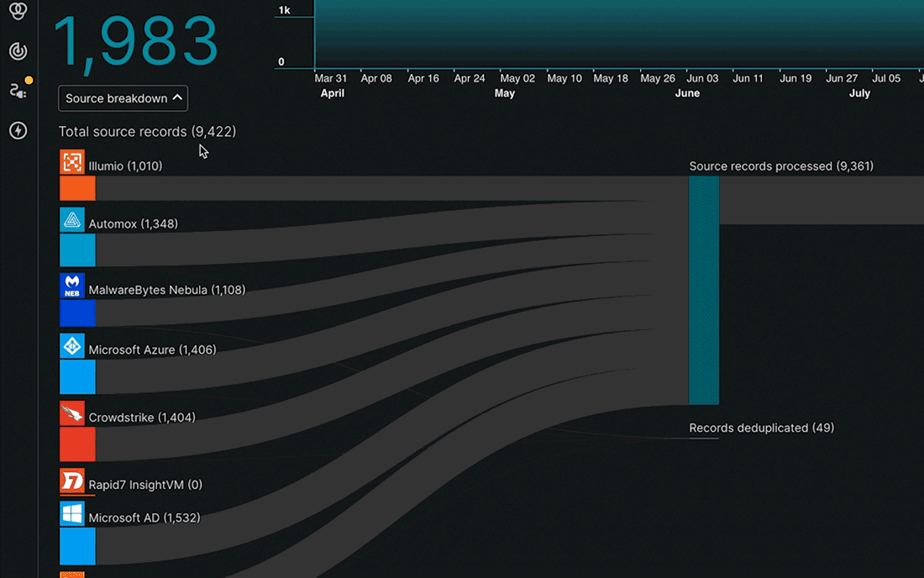The image size is (924, 578).
Task: Select the Microsoft AD Sankey bar
Action: [77, 546]
